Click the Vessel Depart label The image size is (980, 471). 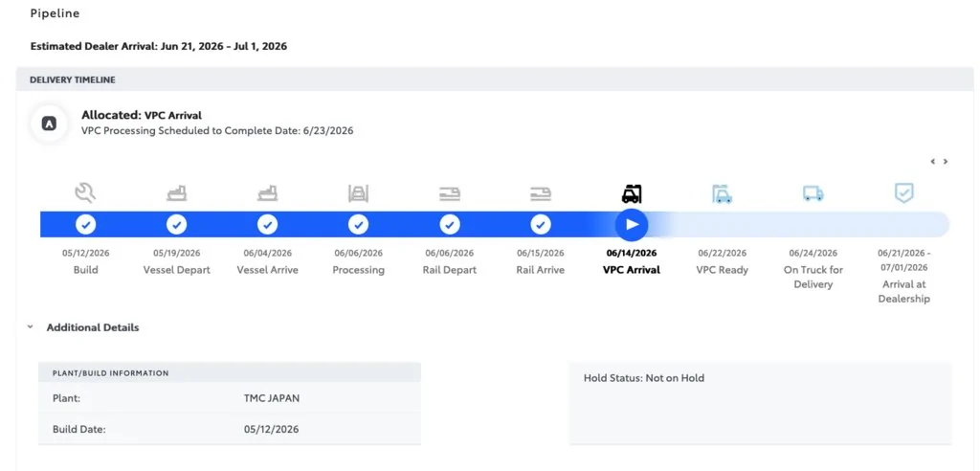pyautogui.click(x=176, y=270)
